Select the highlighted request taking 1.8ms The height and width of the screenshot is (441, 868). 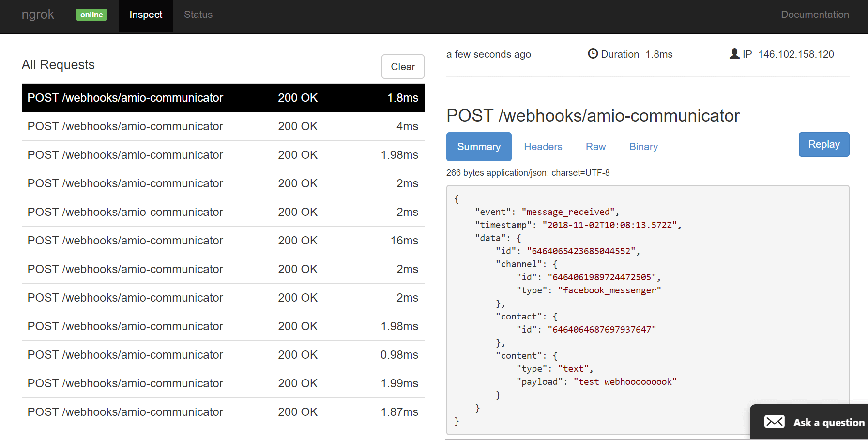223,98
